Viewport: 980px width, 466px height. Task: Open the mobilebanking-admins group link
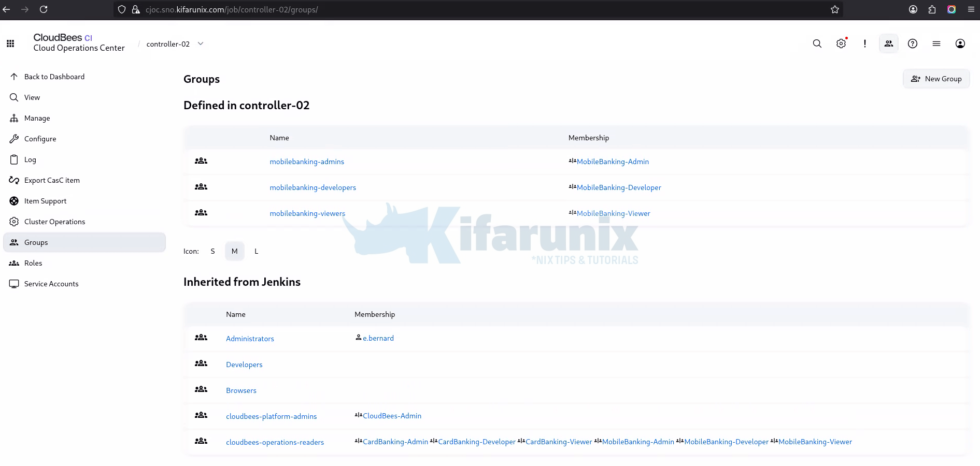307,162
